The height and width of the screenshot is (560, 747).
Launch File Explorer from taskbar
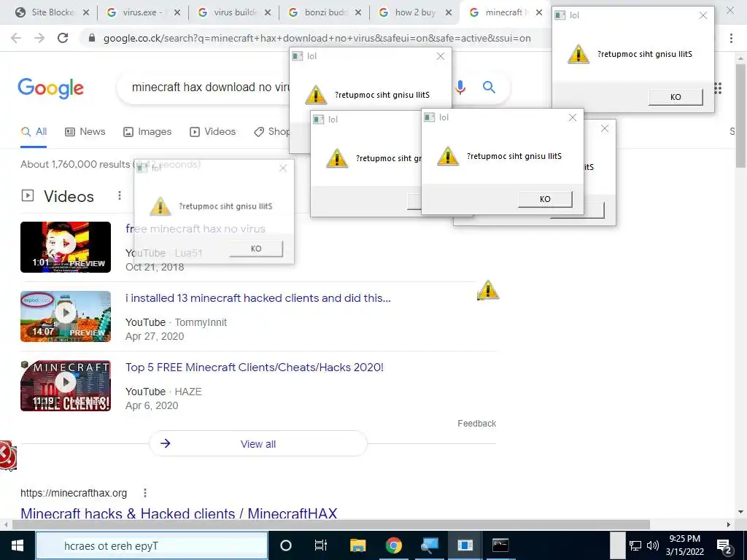point(357,545)
